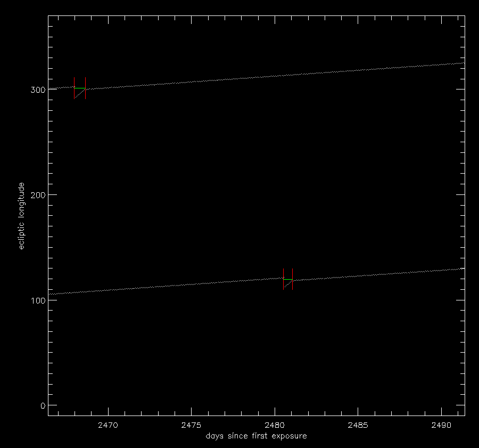479x448 pixels.
Task: Click the x-axis tick label 2485
Action: [358, 425]
